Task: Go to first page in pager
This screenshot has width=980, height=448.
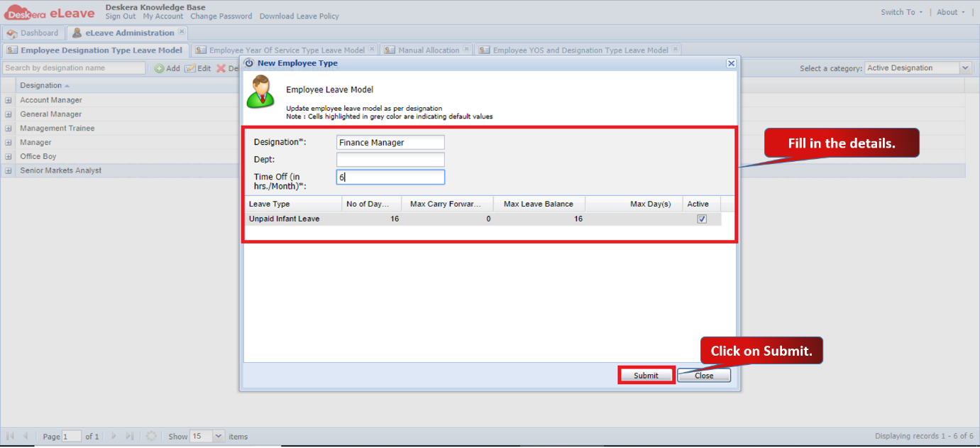Action: click(x=11, y=436)
